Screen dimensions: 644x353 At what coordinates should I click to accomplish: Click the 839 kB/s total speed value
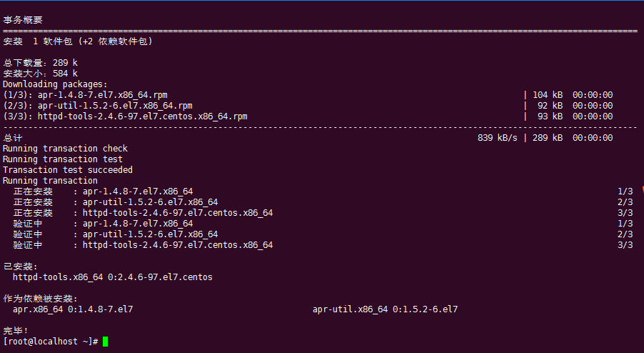click(x=498, y=138)
